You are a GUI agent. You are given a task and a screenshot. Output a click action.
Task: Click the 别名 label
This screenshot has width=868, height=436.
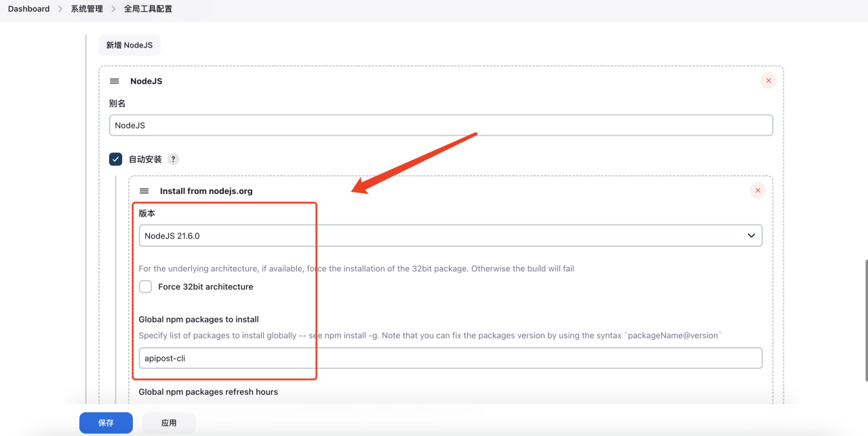(117, 104)
